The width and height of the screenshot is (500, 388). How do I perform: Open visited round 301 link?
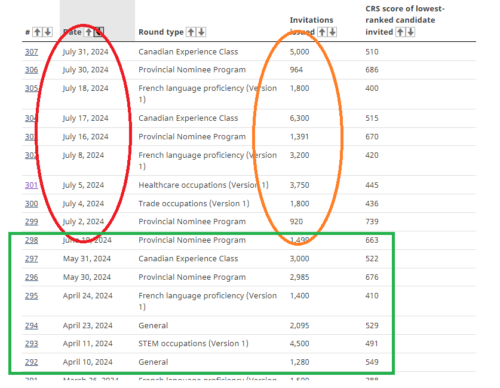[31, 185]
